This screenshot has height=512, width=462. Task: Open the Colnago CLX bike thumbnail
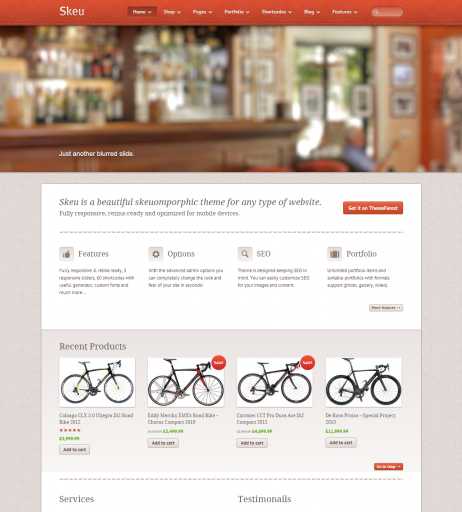[97, 382]
